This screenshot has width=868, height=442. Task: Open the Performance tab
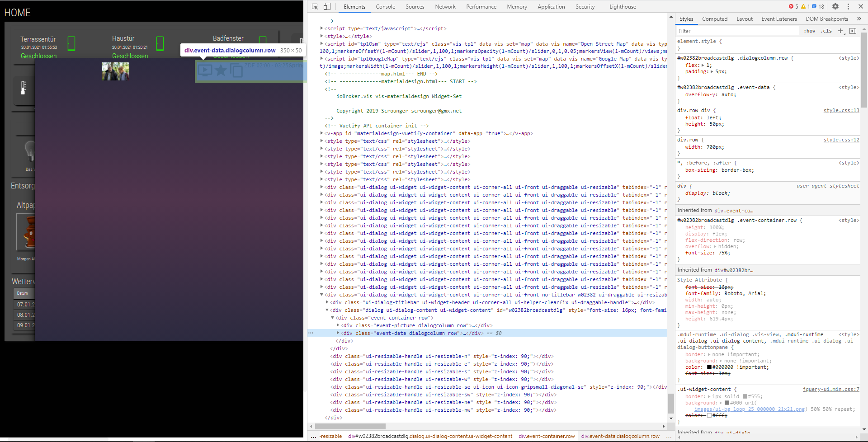coord(481,6)
